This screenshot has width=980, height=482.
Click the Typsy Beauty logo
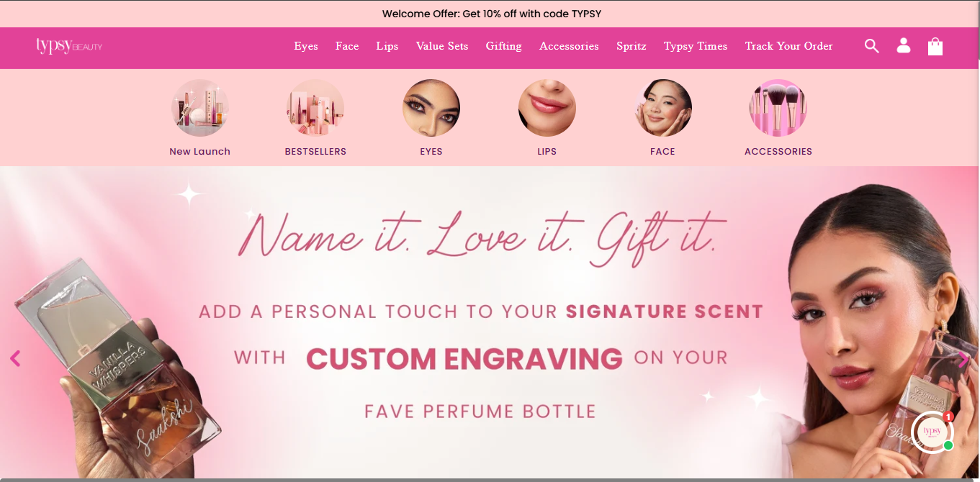69,46
